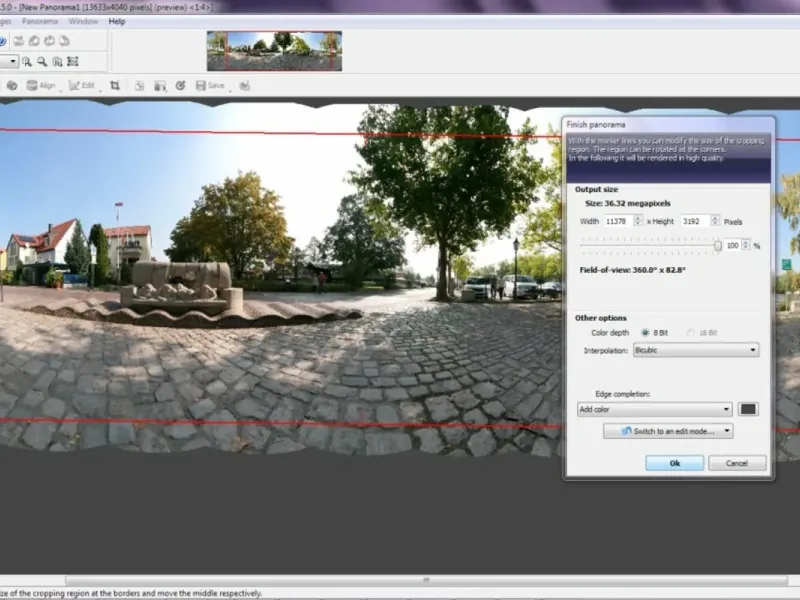
Task: Select the 8 Bit color depth
Action: tap(645, 332)
